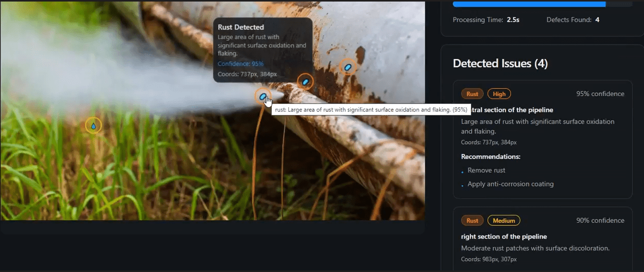Click the High severity badge
The image size is (644, 272).
coord(499,94)
